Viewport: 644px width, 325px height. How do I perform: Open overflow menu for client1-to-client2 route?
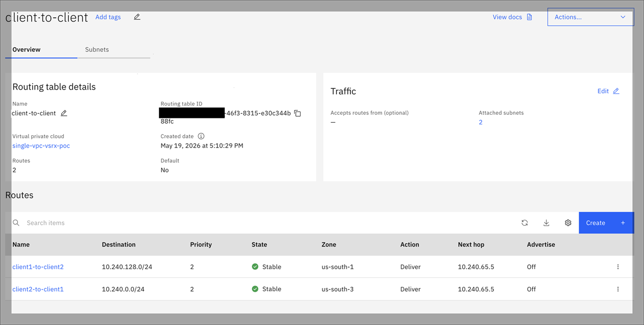tap(618, 267)
